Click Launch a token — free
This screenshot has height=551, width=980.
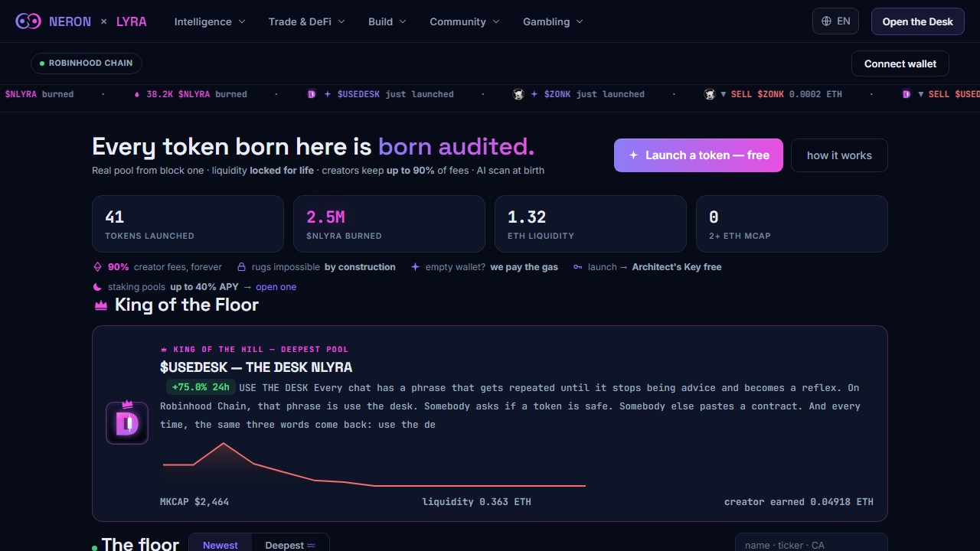pos(698,155)
